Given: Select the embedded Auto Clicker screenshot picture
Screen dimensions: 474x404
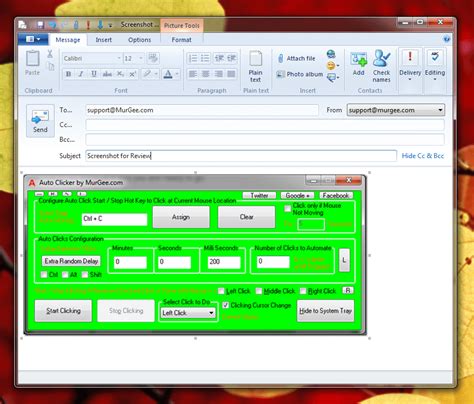Looking at the screenshot, I should (x=195, y=255).
